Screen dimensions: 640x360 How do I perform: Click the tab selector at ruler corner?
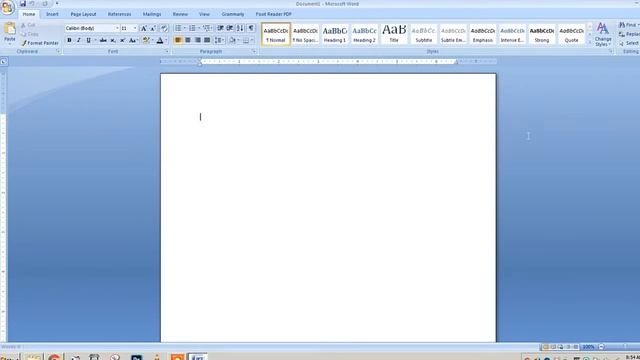4,62
